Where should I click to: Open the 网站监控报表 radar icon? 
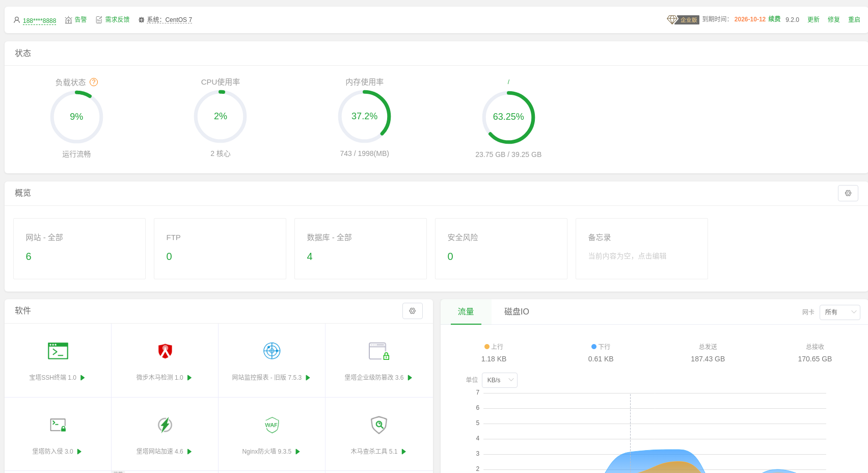click(272, 351)
